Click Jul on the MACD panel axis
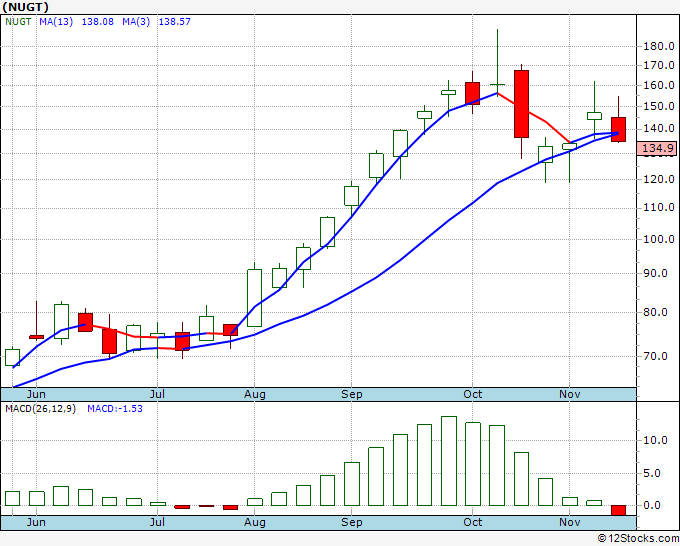Viewport: 680px width, 546px height. tap(157, 522)
